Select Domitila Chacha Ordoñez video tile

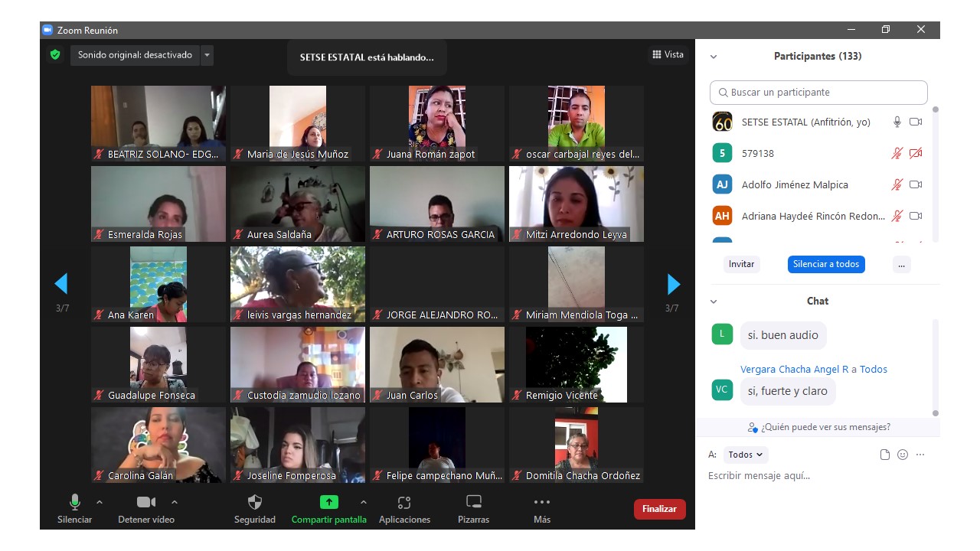(577, 445)
